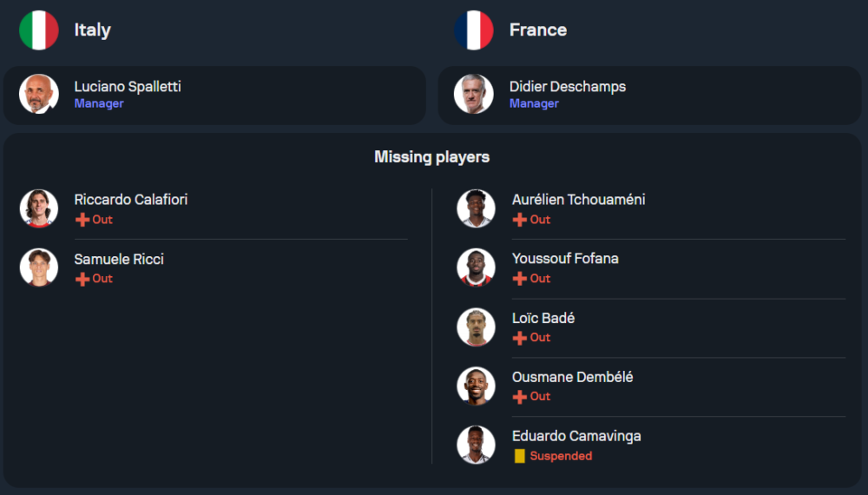This screenshot has height=495, width=868.
Task: Click injury cross under Youssouf Fofana
Action: [520, 279]
